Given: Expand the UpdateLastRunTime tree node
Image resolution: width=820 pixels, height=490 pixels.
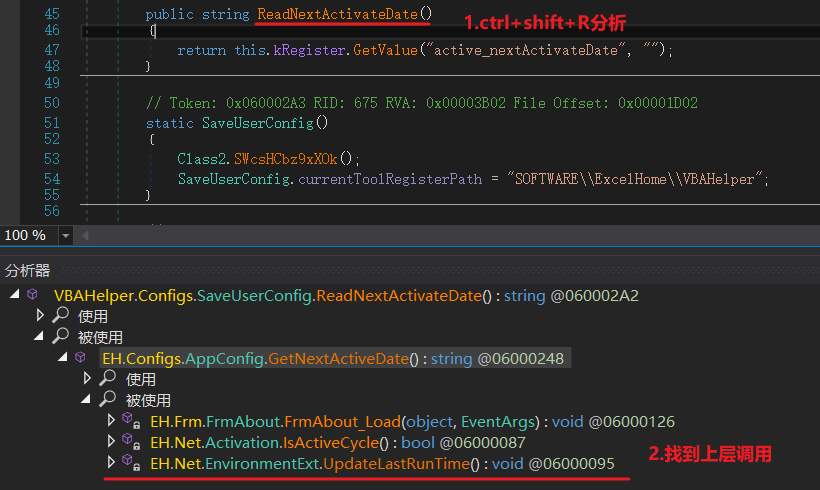Looking at the screenshot, I should click(111, 462).
